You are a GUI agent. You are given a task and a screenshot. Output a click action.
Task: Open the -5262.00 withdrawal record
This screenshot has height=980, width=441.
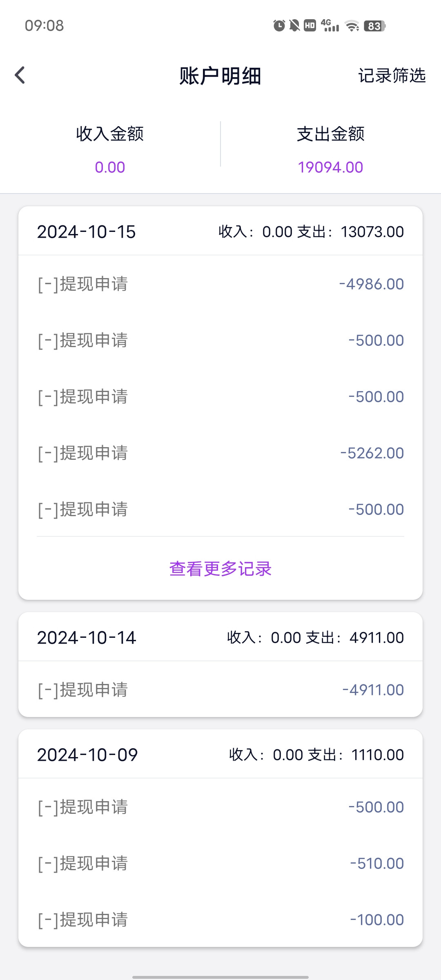coord(220,453)
